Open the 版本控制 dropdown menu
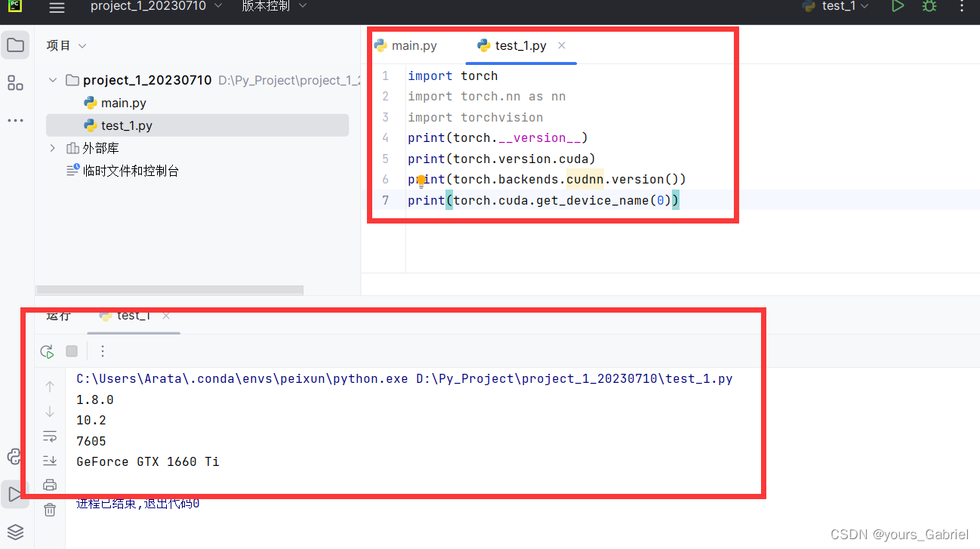Viewport: 980px width, 549px height. (275, 6)
